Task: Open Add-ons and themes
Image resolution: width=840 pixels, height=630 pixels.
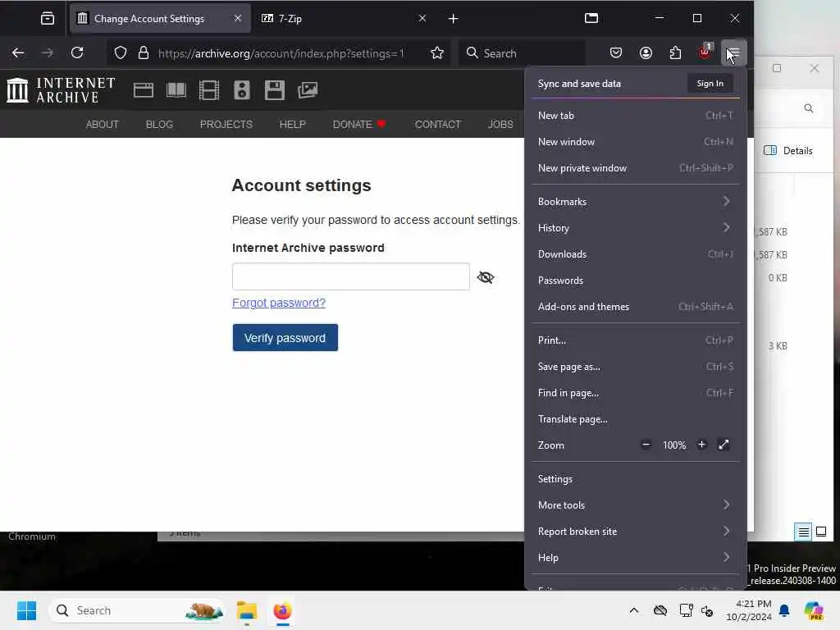Action: pyautogui.click(x=636, y=307)
